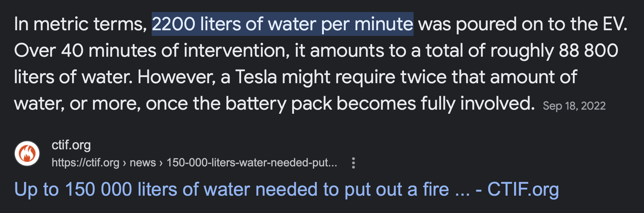Screen dimensions: 644x213
Task: Click the ctif.org site name
Action: pyautogui.click(x=71, y=145)
